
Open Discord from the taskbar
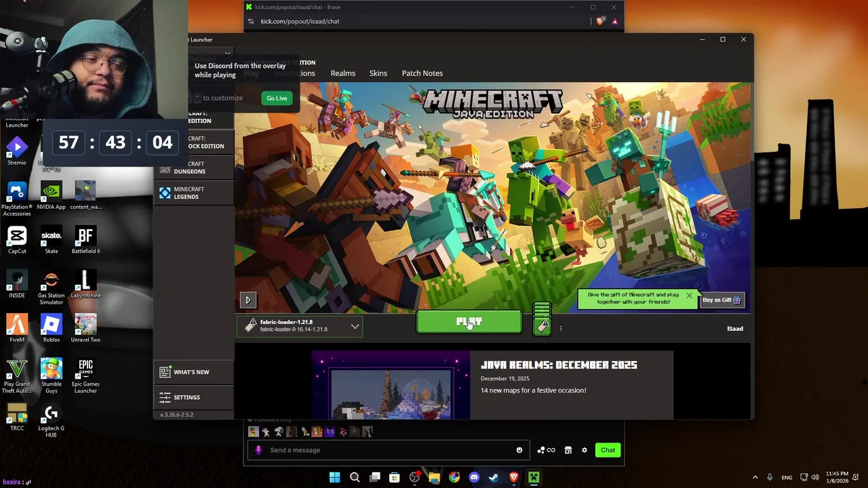474,477
